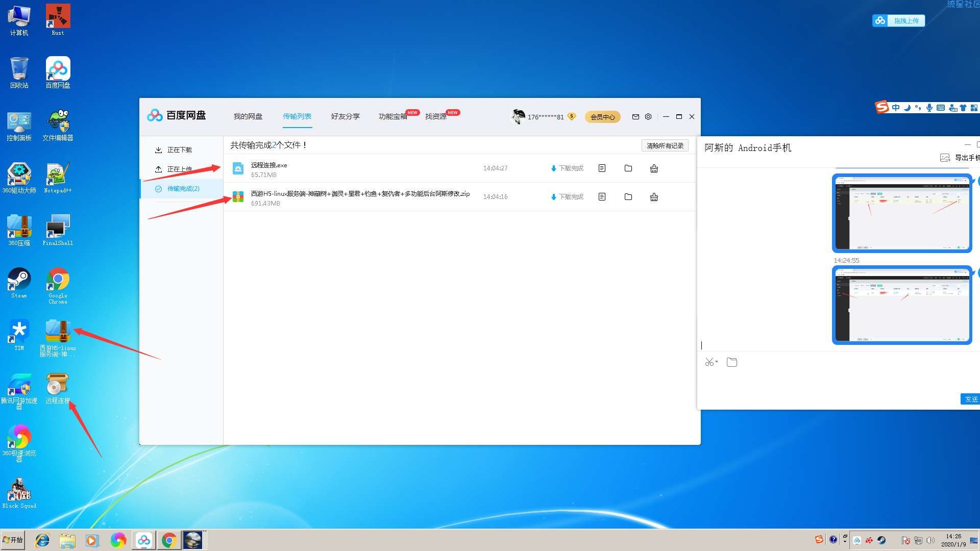Screen dimensions: 980x551
Task: Open 百度网盘 desktop shortcut
Action: (x=58, y=72)
